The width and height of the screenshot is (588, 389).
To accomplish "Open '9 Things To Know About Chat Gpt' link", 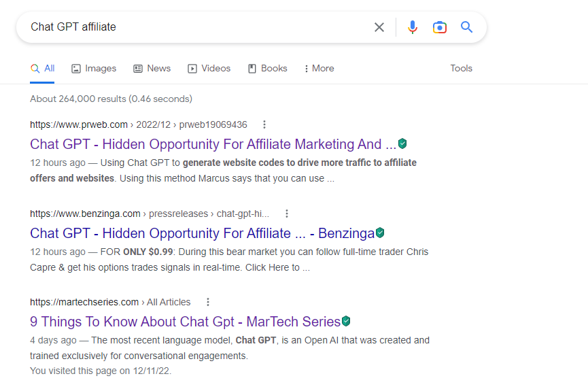I will pos(186,322).
